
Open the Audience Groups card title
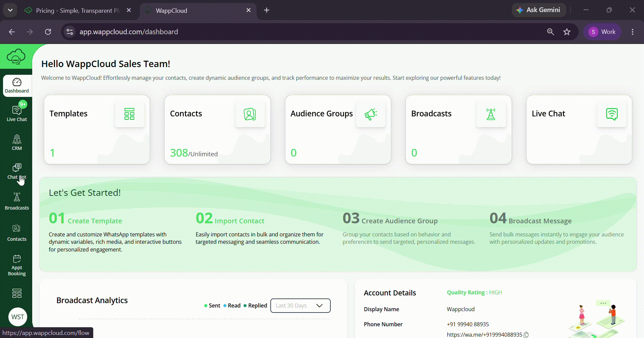tap(322, 114)
